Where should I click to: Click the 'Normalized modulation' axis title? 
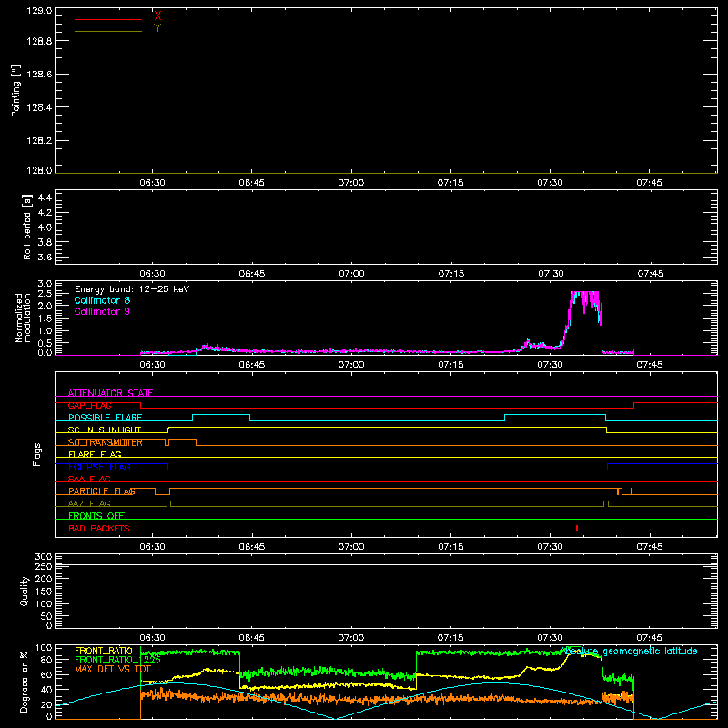(x=23, y=318)
